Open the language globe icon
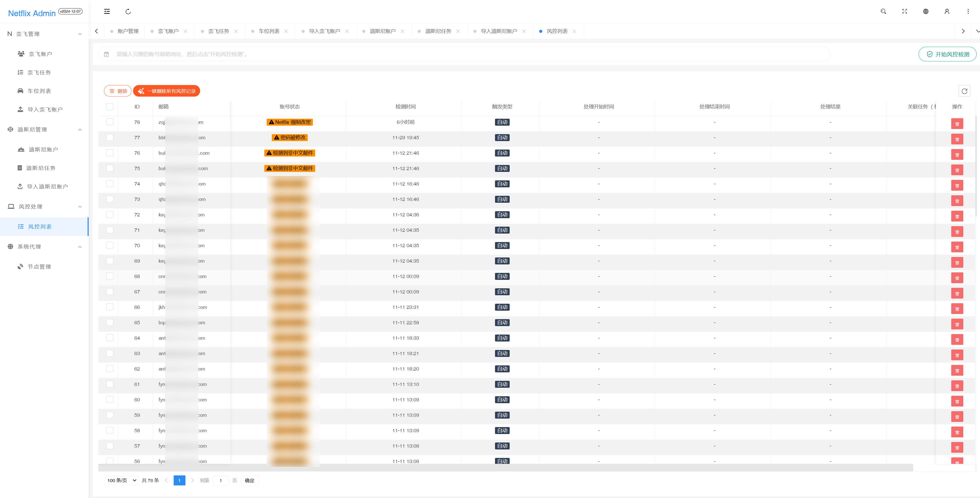Viewport: 980px width, 498px height. coord(926,11)
